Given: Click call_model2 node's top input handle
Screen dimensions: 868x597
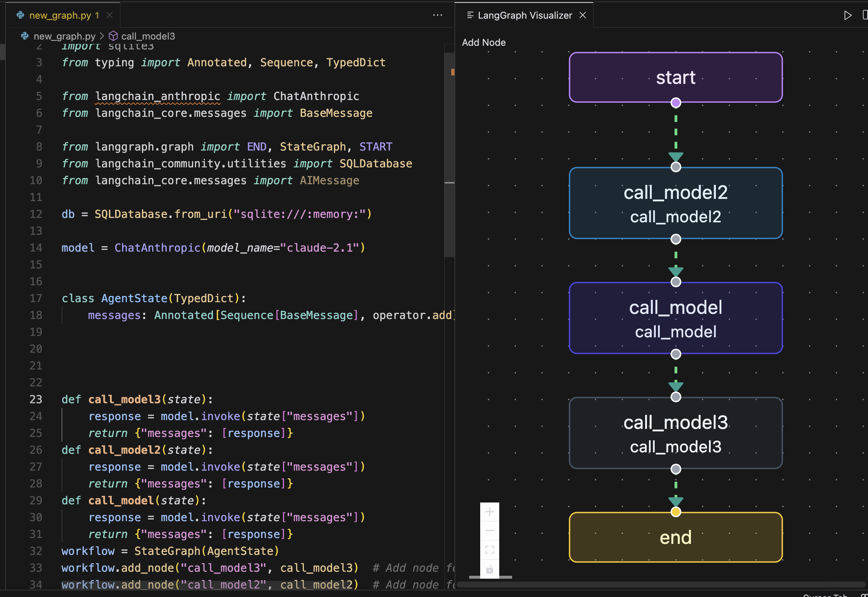Looking at the screenshot, I should [x=676, y=167].
